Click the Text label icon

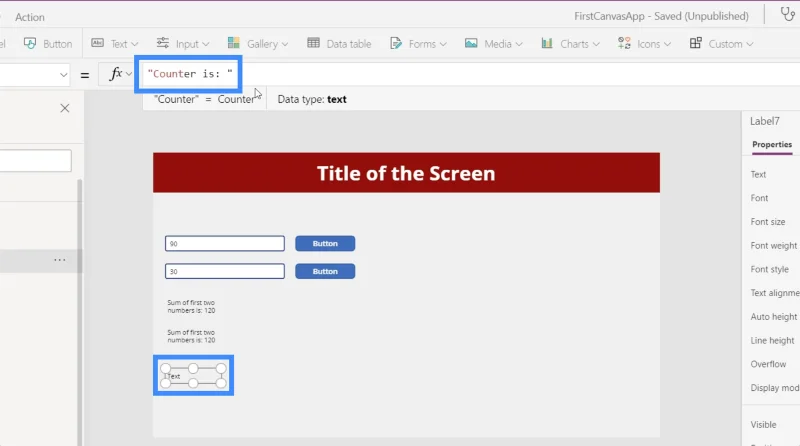[x=97, y=43]
